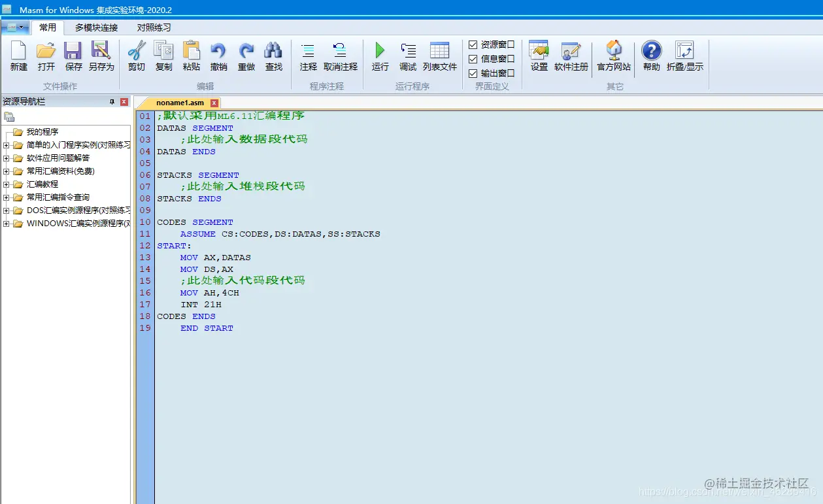Image resolution: width=823 pixels, height=504 pixels.
Task: Click the application icon in title bar
Action: coord(7,9)
